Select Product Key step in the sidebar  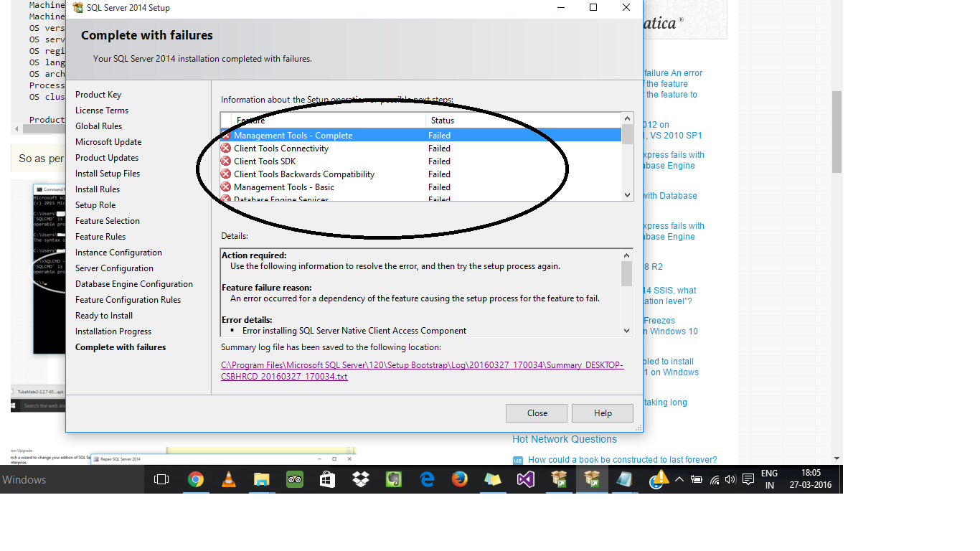[x=98, y=94]
